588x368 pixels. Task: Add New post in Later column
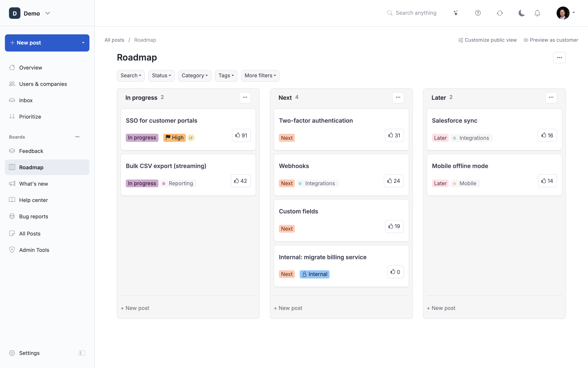pyautogui.click(x=441, y=308)
